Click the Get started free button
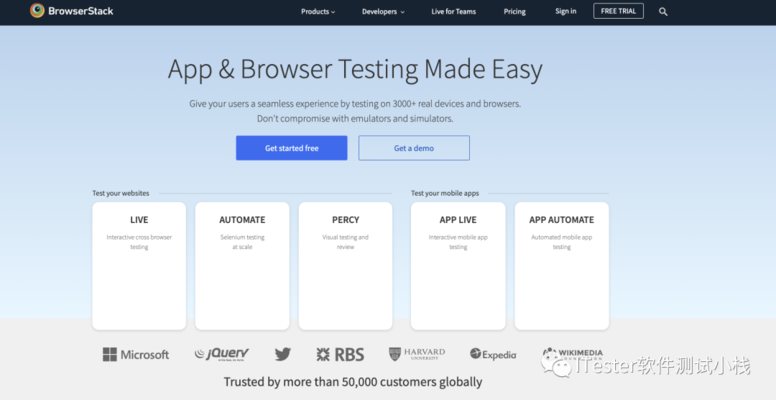Image resolution: width=776 pixels, height=400 pixels. point(291,148)
